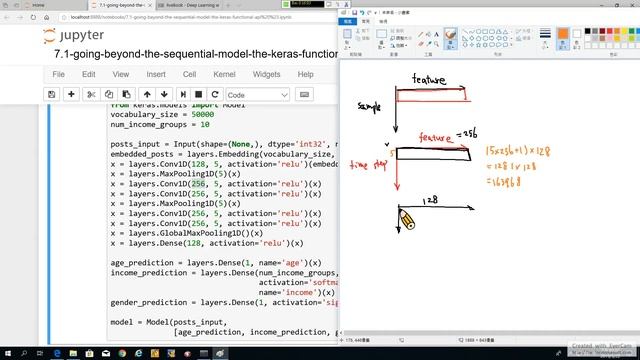This screenshot has width=640, height=360.
Task: Click the Save icon in Paint quick access
Action: [x=354, y=13]
